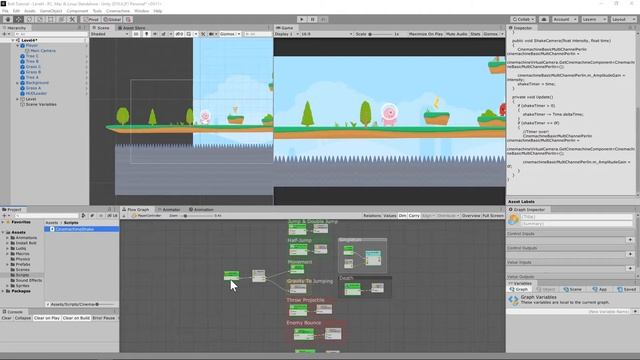Viewport: 640px width, 360px height.
Task: Click the Console Clear button
Action: [7, 318]
